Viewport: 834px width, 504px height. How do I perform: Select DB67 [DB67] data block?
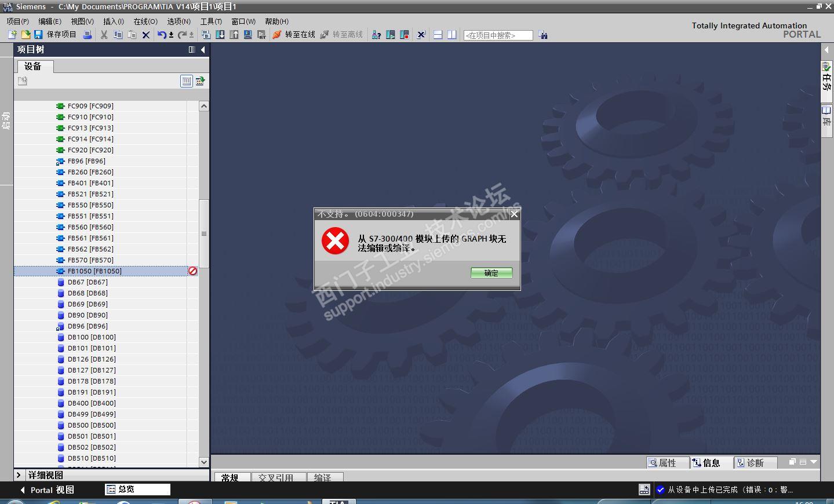coord(88,282)
